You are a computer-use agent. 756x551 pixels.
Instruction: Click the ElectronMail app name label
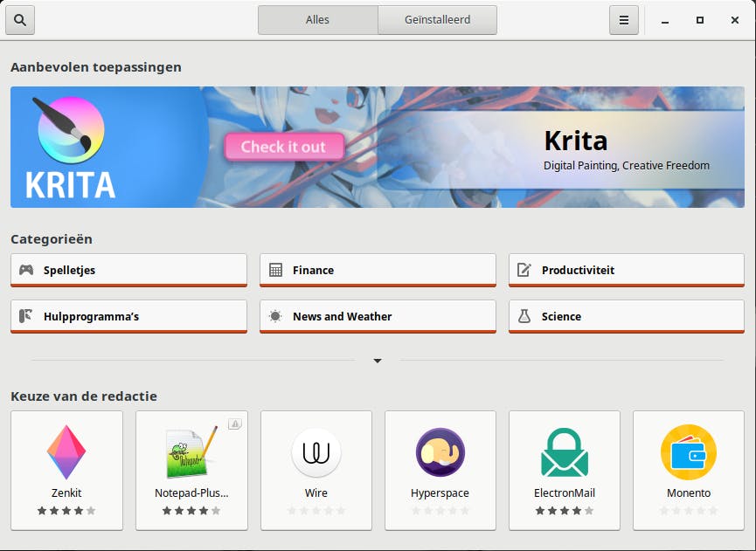565,493
